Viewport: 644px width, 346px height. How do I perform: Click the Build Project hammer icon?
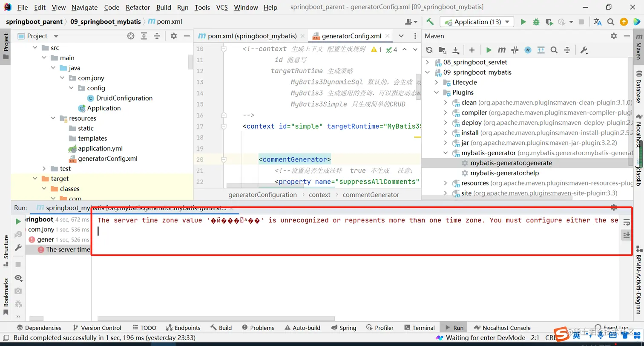[x=430, y=22]
